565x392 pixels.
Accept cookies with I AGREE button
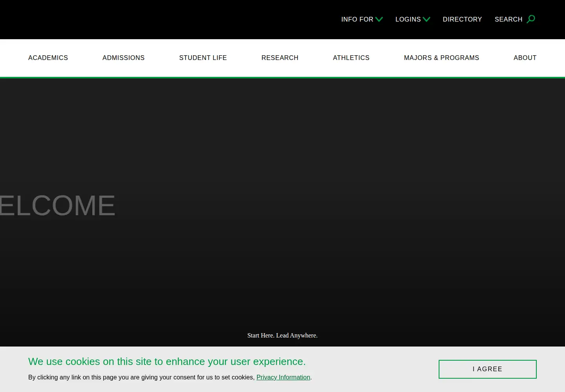[x=487, y=369]
